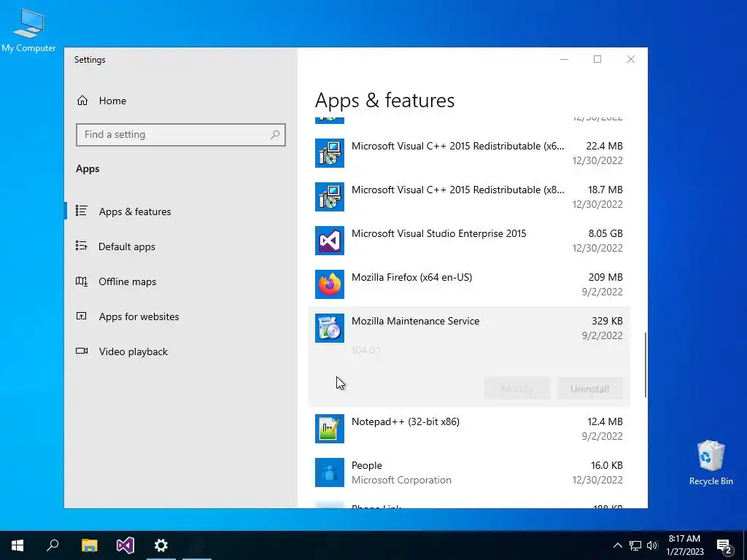Click the Settings gear on the taskbar
The height and width of the screenshot is (560, 747).
(x=161, y=545)
